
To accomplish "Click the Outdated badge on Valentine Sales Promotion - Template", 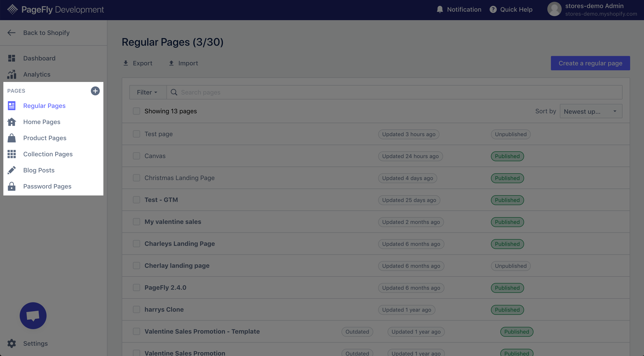I will 357,332.
